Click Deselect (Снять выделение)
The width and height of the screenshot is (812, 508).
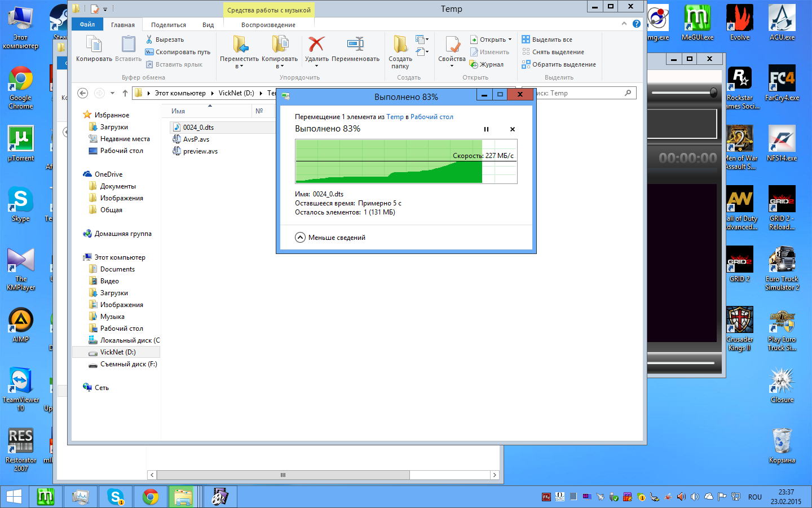[x=553, y=52]
